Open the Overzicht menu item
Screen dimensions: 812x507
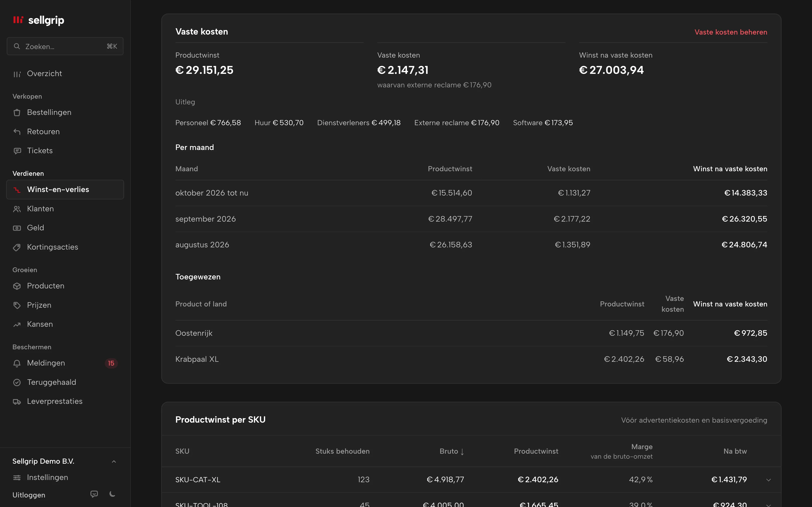click(65, 74)
